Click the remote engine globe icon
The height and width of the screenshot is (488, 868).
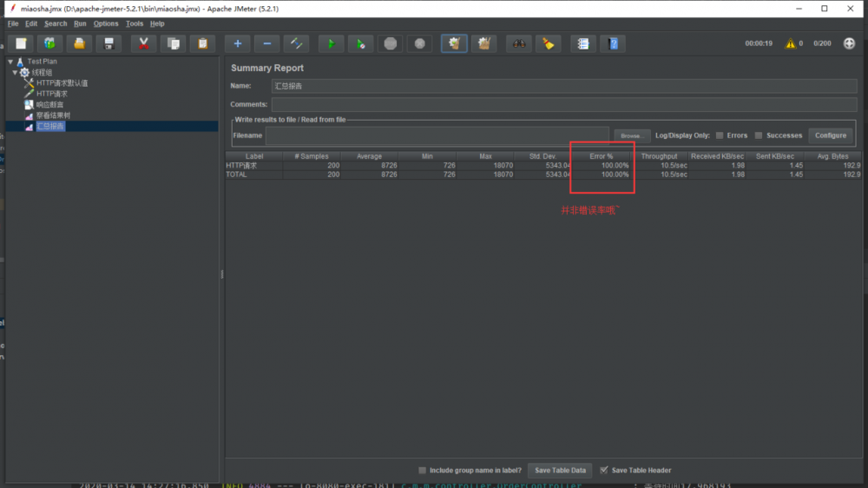pyautogui.click(x=849, y=43)
